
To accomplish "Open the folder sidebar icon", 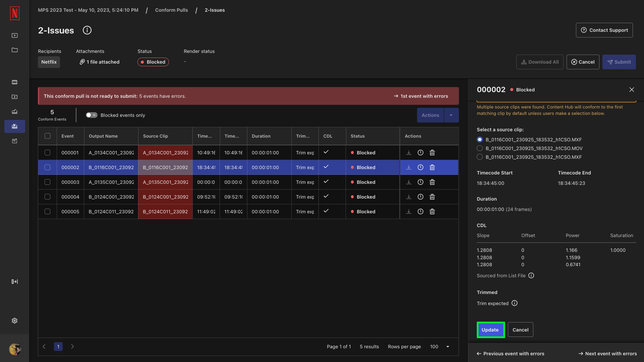I will click(15, 50).
